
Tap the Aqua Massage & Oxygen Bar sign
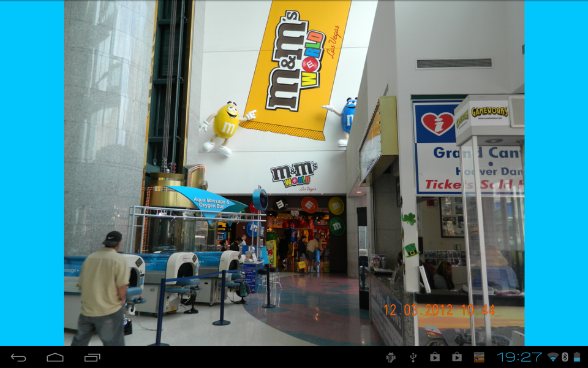pyautogui.click(x=211, y=203)
